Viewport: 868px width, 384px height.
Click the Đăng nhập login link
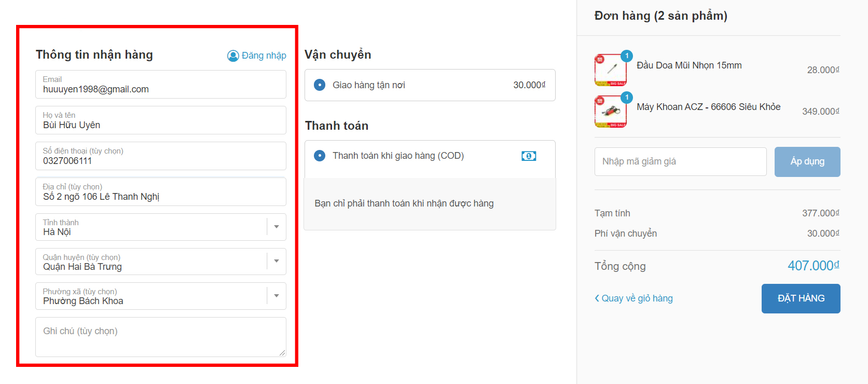point(264,56)
